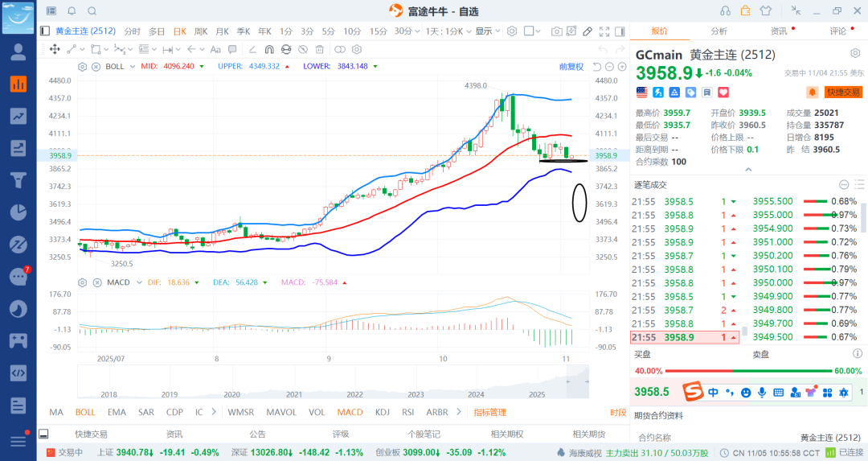Click the 月K monthly period button
This screenshot has height=461, width=868.
pyautogui.click(x=222, y=31)
